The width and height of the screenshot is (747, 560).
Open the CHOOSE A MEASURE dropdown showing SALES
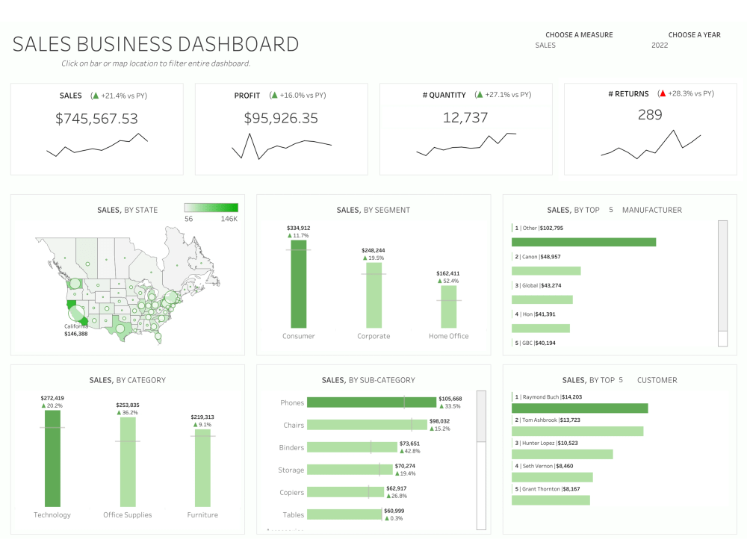point(545,45)
